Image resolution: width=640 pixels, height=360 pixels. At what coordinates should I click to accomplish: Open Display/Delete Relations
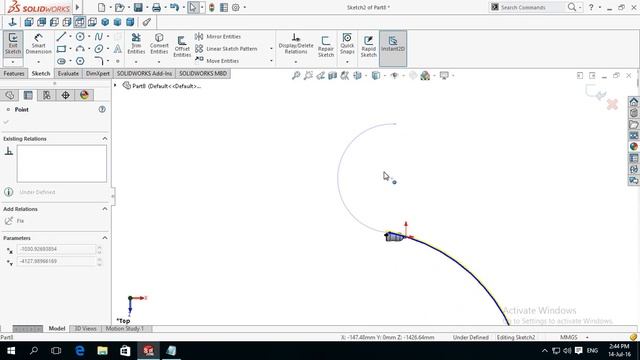296,44
